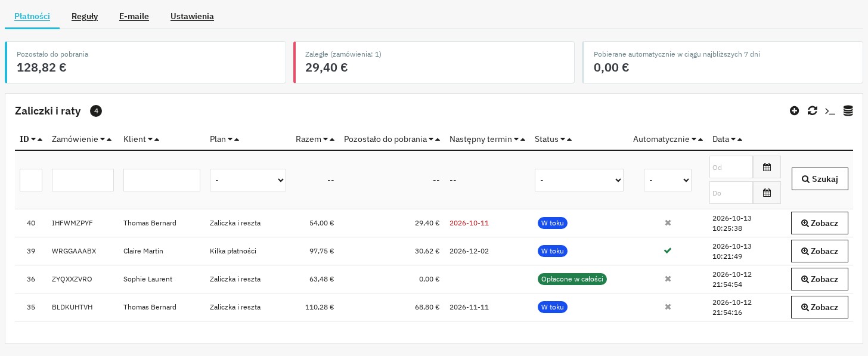Click Zobacz for Claire Martin's order
Screen dimensions: 868x356
(820, 251)
